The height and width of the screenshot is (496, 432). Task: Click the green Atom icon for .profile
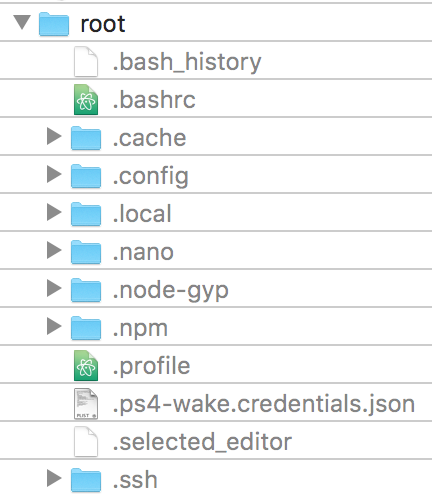pyautogui.click(x=86, y=366)
